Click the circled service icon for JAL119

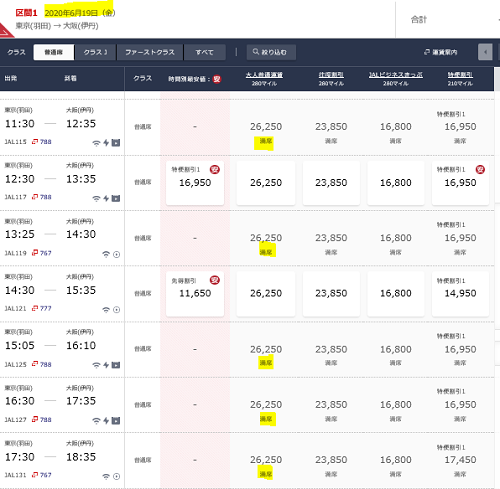click(x=116, y=255)
